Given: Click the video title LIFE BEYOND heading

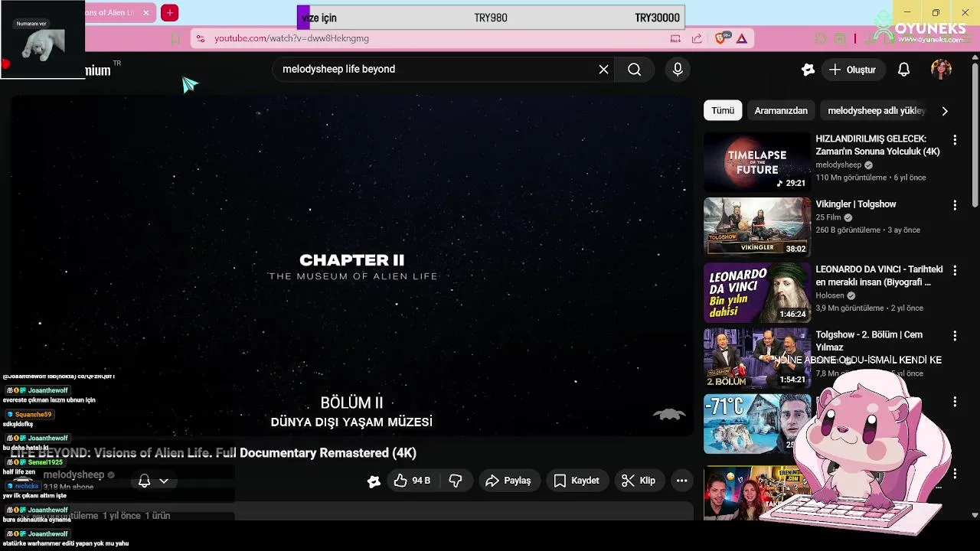Looking at the screenshot, I should pos(214,453).
